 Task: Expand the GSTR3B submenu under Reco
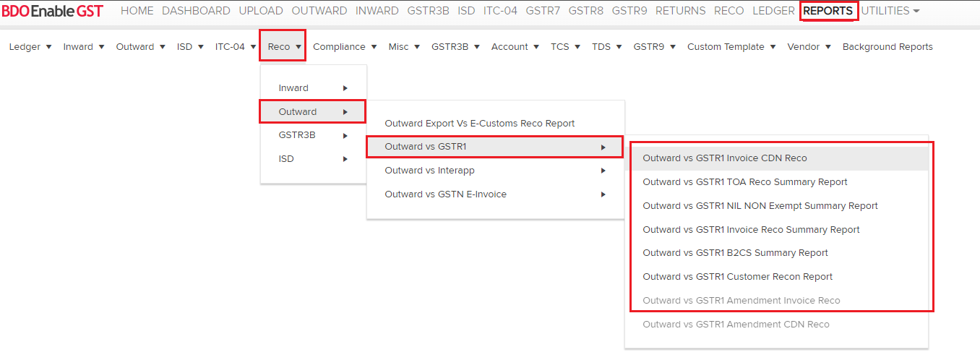[x=312, y=135]
